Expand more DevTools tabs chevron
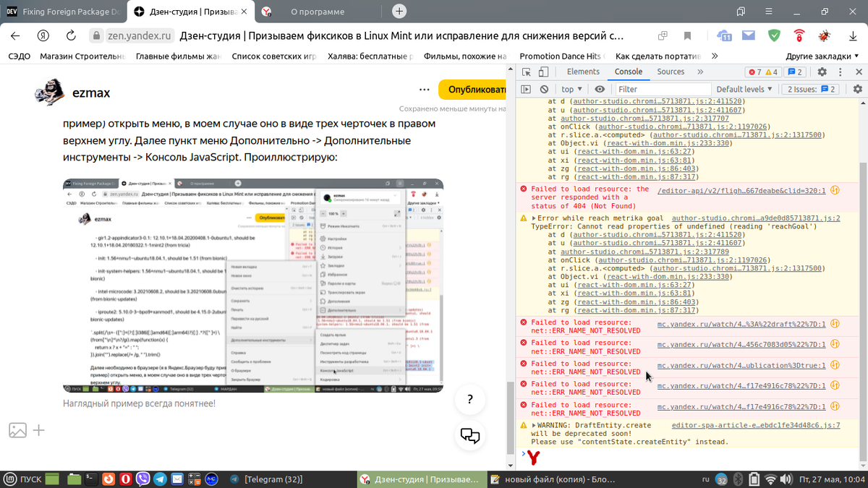The height and width of the screenshot is (488, 868). pyautogui.click(x=700, y=72)
